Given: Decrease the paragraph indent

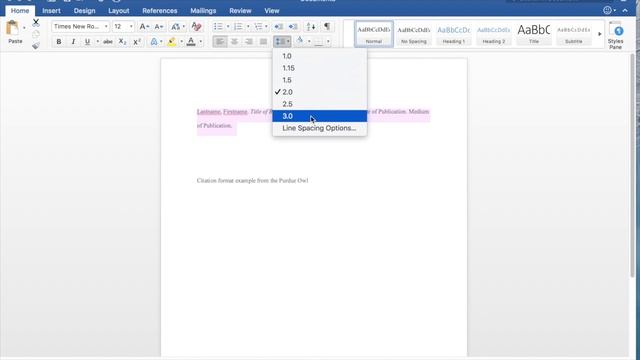Looking at the screenshot, I should click(x=278, y=27).
